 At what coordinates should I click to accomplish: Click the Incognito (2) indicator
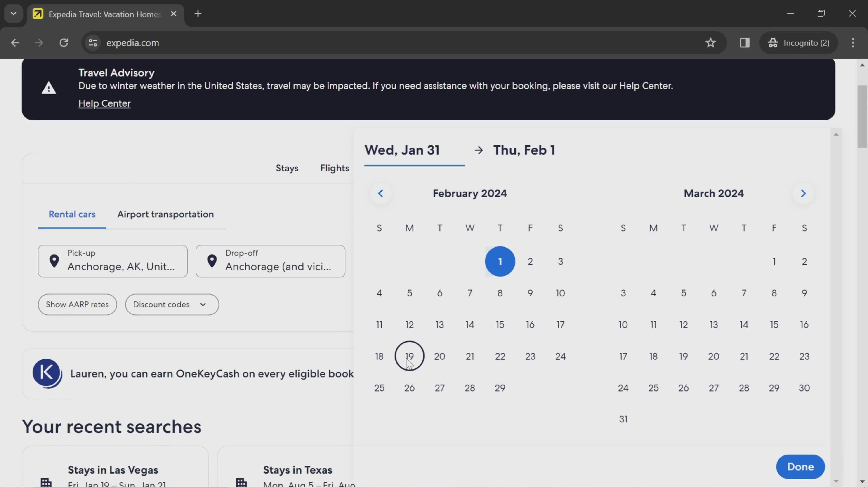(x=799, y=43)
